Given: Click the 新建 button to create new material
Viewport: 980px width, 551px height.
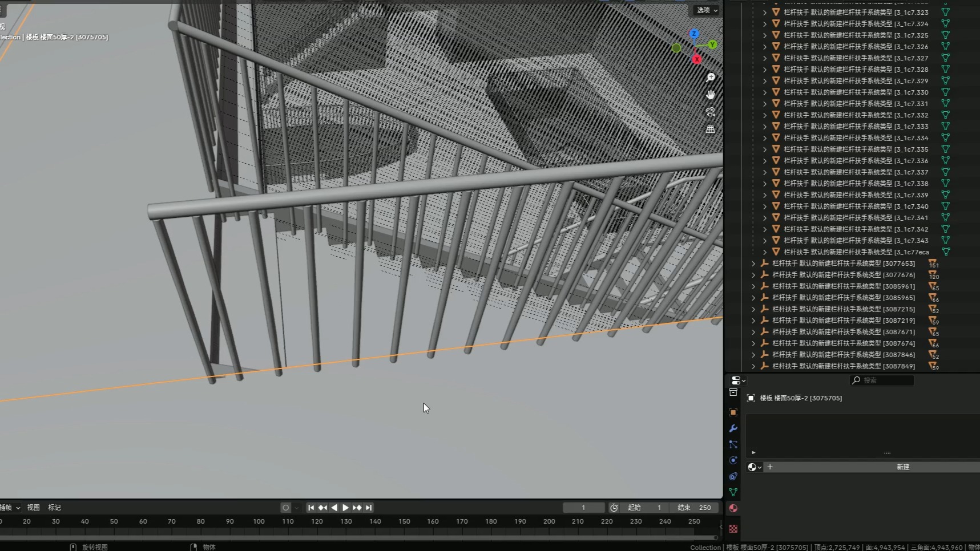Looking at the screenshot, I should (904, 467).
